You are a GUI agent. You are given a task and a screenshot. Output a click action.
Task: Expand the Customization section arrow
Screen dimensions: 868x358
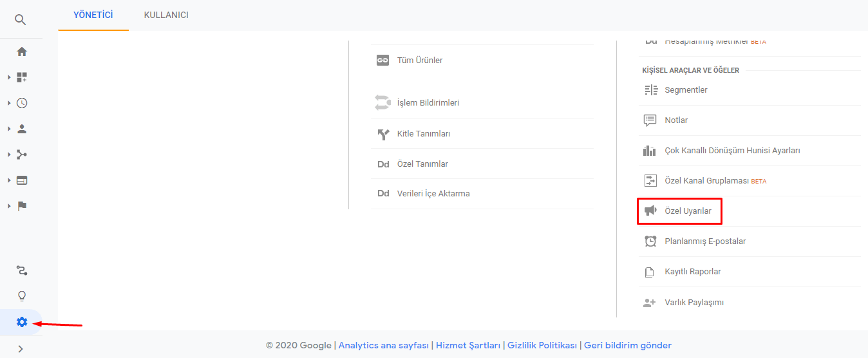9,77
